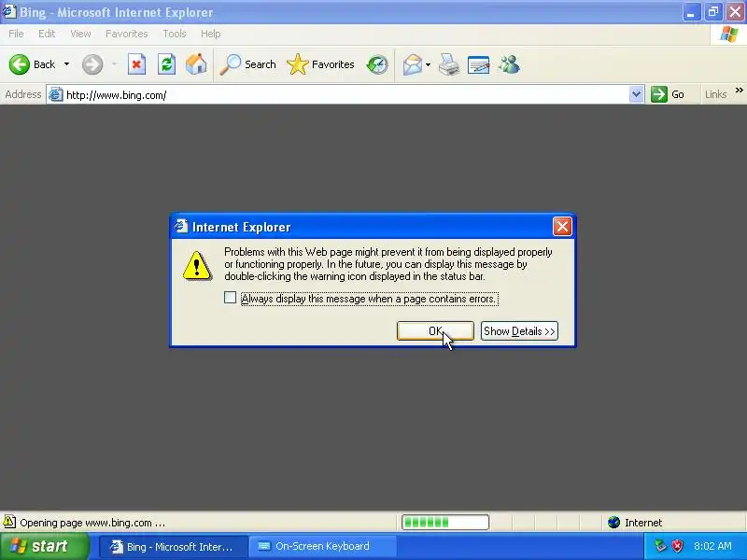
Task: Open the Search pane magnifier icon
Action: point(230,64)
